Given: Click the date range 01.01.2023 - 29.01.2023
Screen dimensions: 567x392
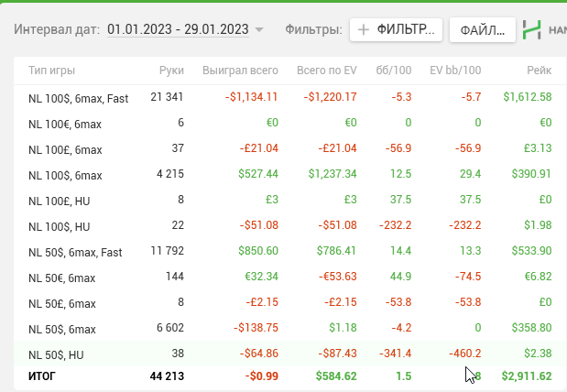Looking at the screenshot, I should [x=178, y=29].
